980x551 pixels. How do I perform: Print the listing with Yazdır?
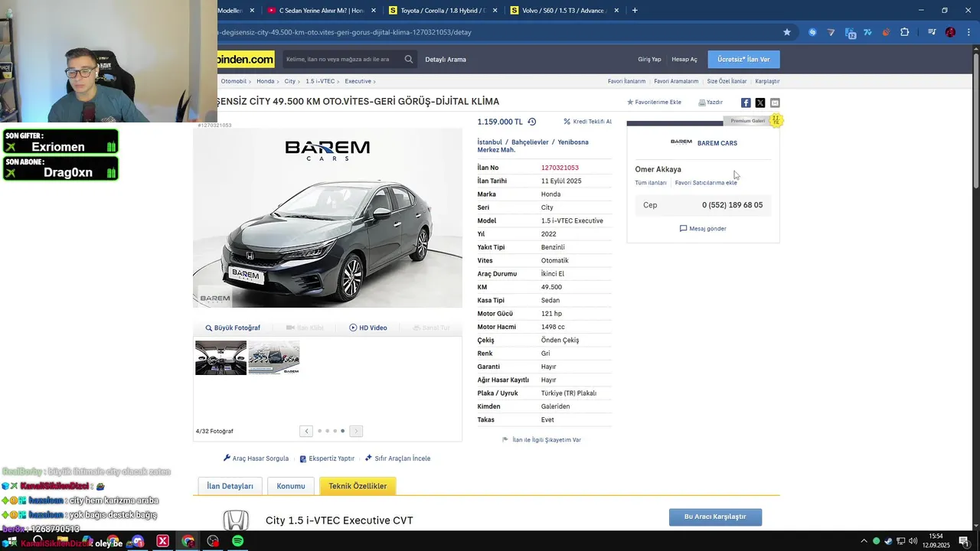point(710,102)
